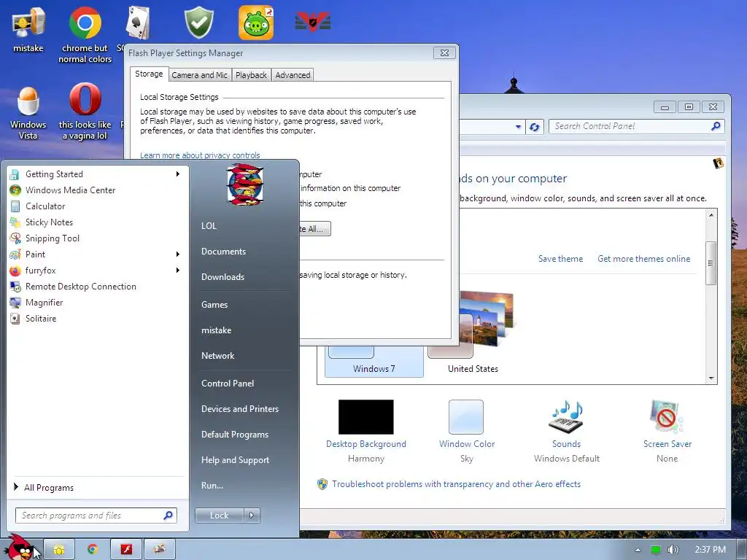747x560 pixels.
Task: Open the yellow taskbar icon next to Start
Action: 59,550
